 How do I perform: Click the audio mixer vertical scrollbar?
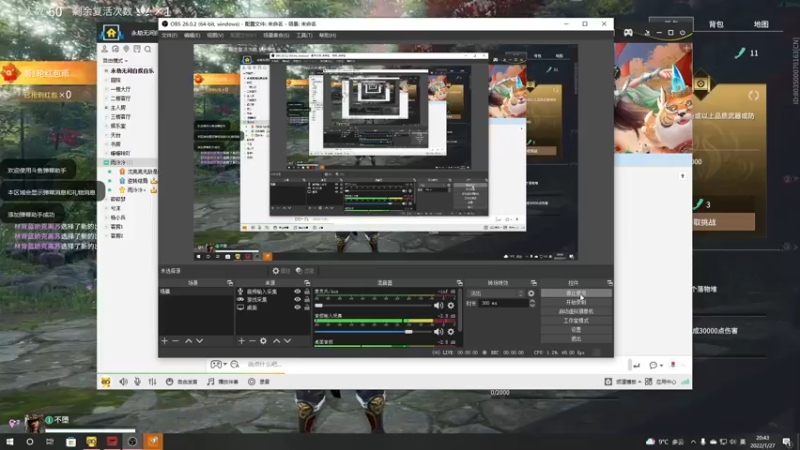click(x=460, y=310)
